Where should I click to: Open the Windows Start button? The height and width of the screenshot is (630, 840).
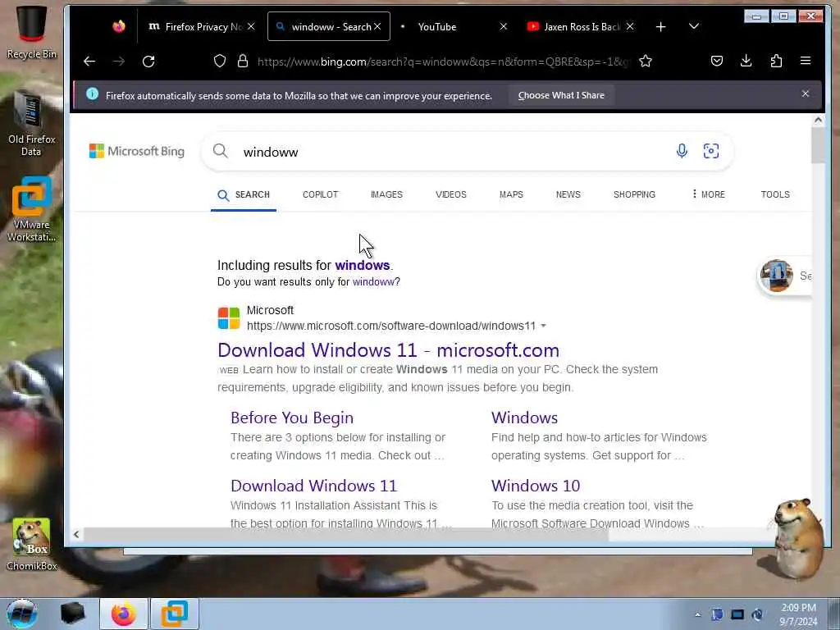[22, 614]
